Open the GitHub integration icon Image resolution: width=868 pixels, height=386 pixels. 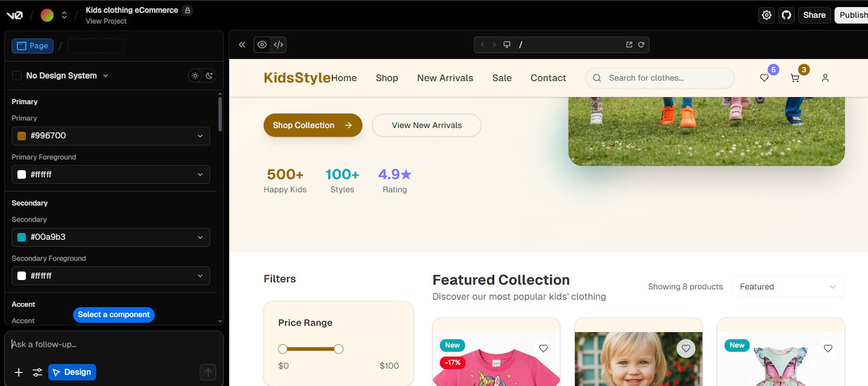click(786, 15)
